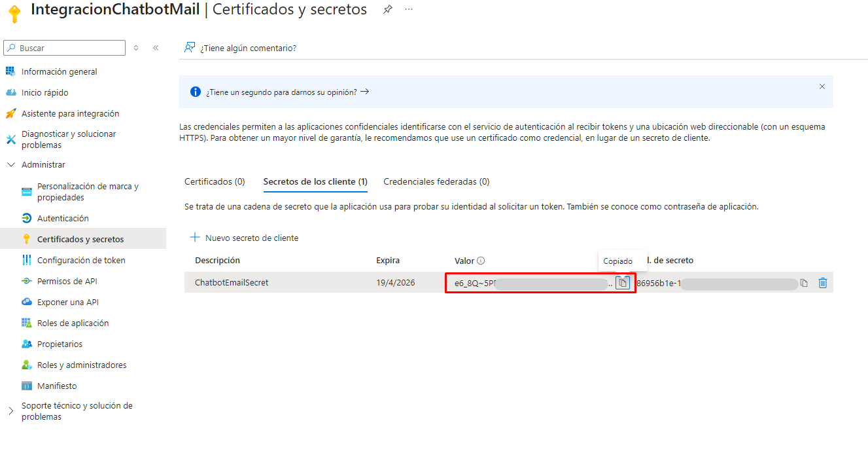
Task: Collapse the sidebar with double chevron
Action: 156,48
